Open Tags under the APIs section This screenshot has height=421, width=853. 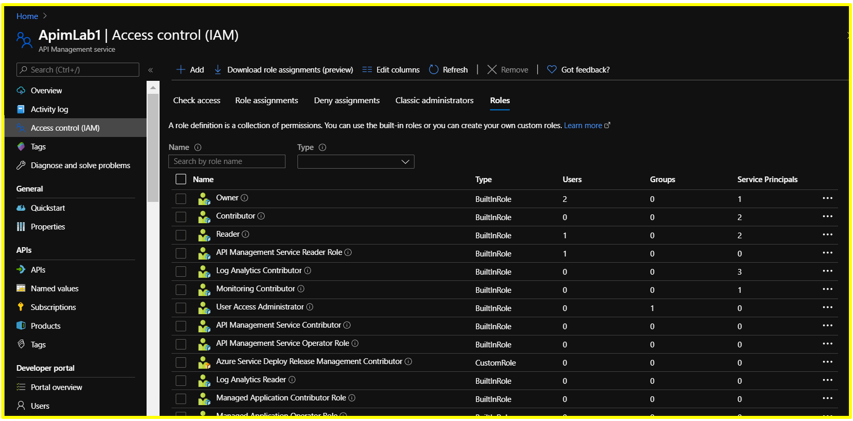point(38,344)
